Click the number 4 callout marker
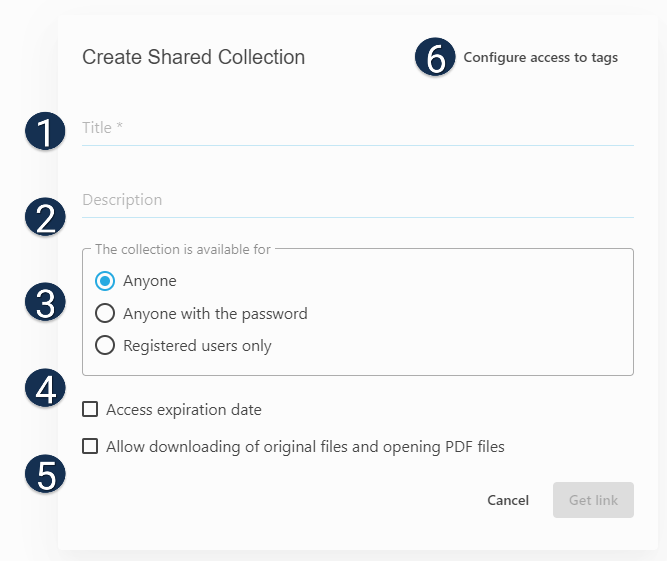Viewport: 667px width, 561px height. point(45,389)
